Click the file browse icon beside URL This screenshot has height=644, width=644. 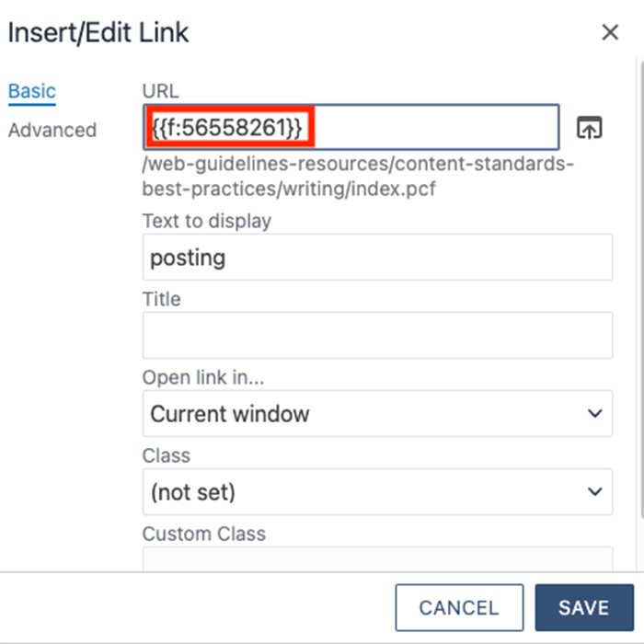(x=589, y=128)
